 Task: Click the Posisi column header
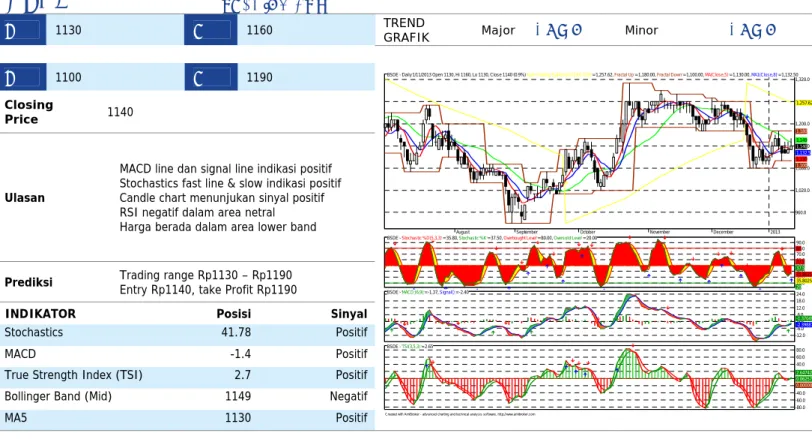234,314
